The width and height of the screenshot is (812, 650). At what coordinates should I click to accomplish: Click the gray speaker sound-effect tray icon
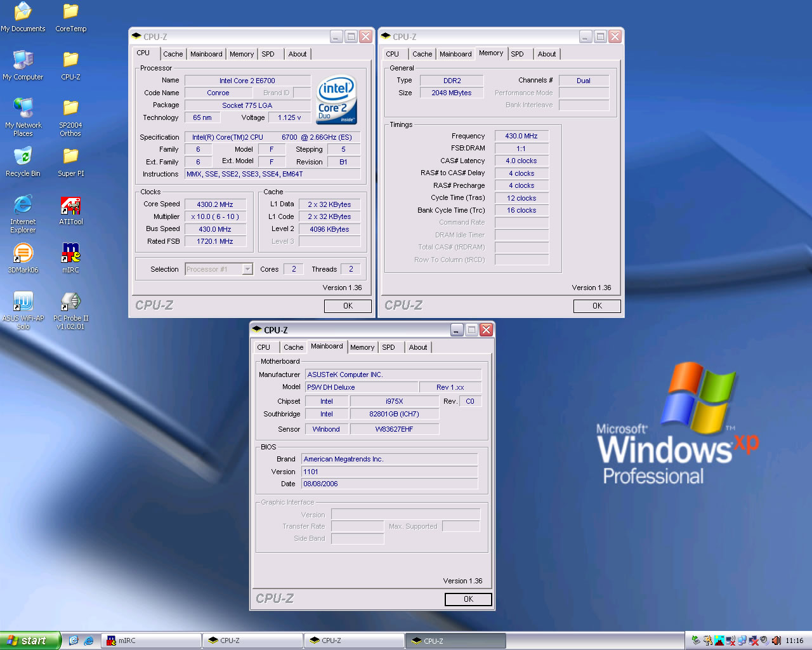click(x=764, y=640)
